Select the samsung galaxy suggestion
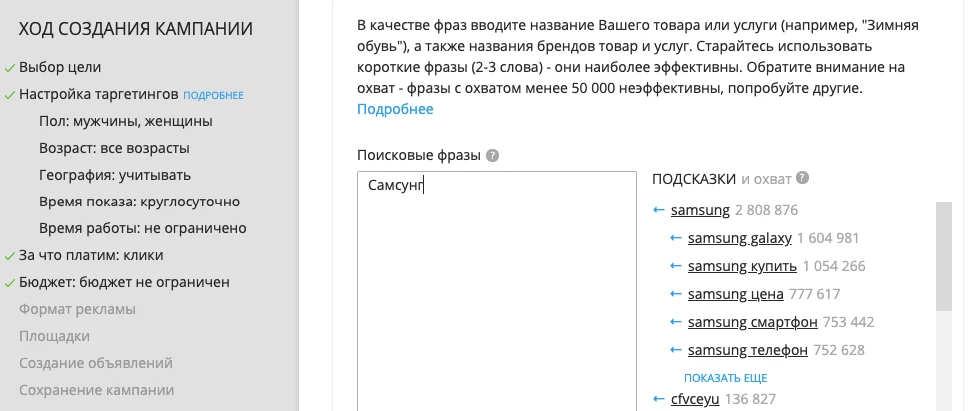972x411 pixels. (740, 238)
